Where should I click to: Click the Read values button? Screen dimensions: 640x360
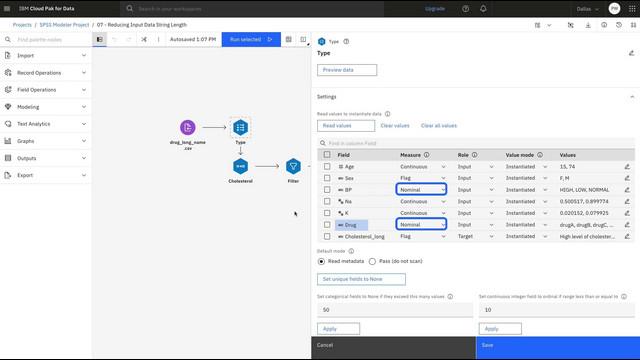coord(346,126)
